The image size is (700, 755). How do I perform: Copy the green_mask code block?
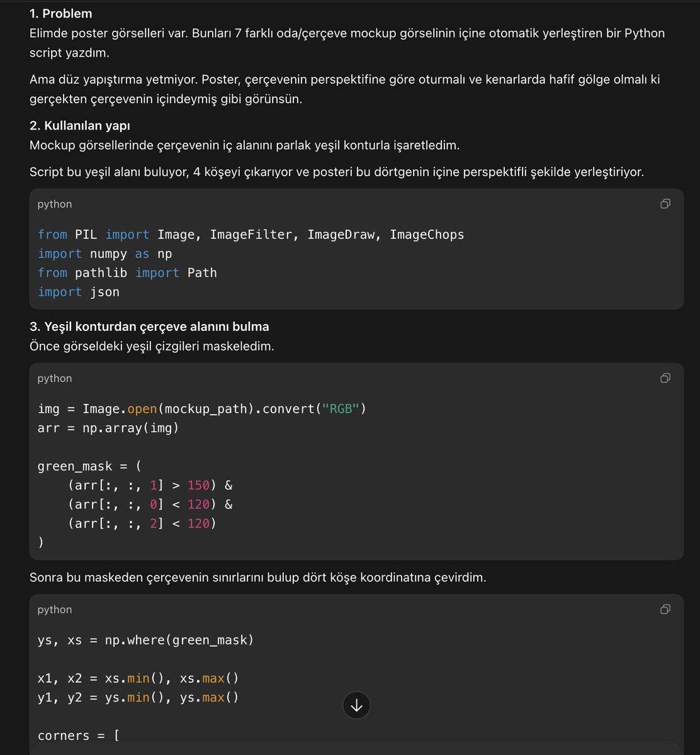point(665,378)
